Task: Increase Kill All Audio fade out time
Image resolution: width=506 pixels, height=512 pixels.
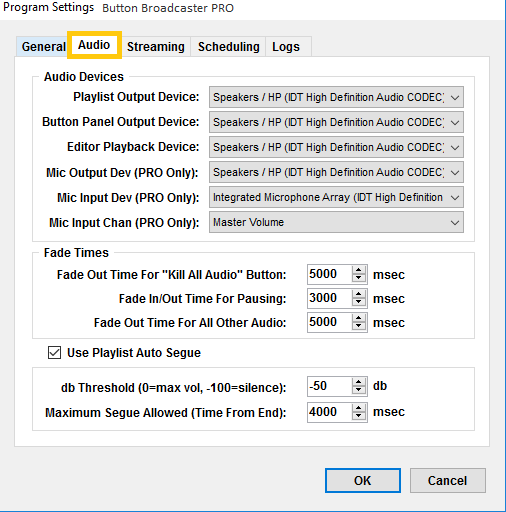Action: [359, 270]
